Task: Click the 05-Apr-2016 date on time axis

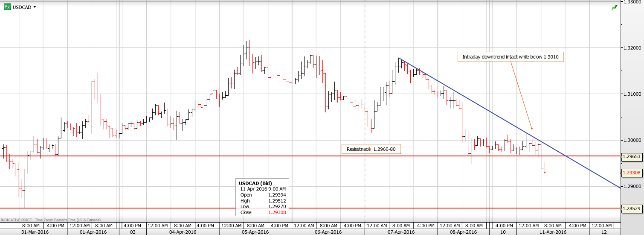Action: click(x=256, y=232)
